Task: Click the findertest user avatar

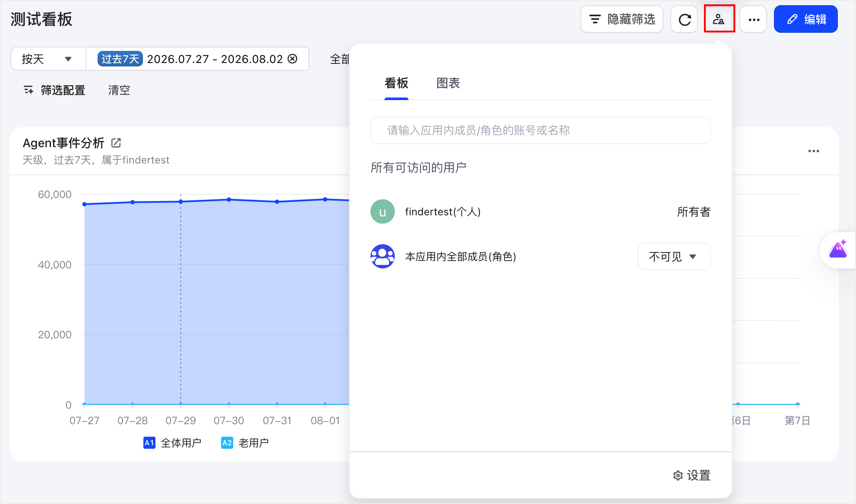Action: click(x=383, y=211)
